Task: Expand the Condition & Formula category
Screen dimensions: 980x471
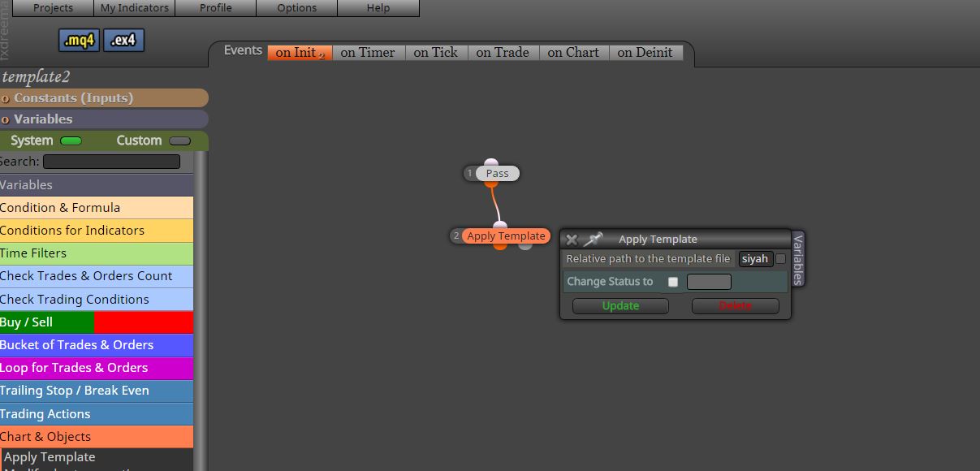Action: (x=97, y=208)
